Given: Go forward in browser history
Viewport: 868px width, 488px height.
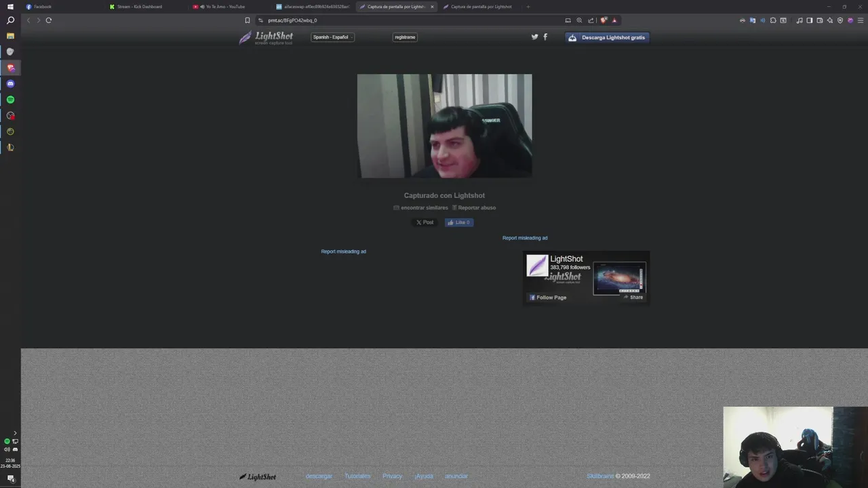Looking at the screenshot, I should (38, 20).
